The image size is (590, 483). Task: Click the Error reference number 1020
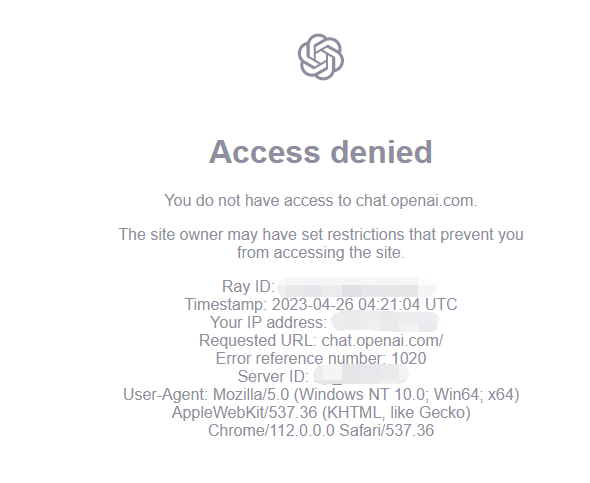click(x=321, y=358)
